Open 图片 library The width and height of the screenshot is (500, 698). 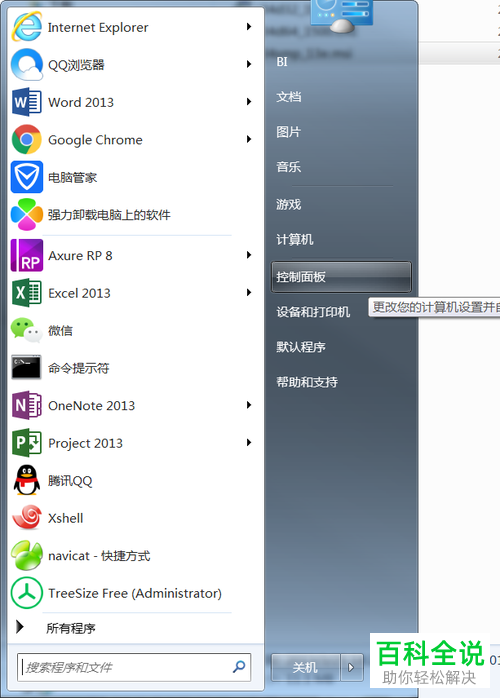[289, 132]
